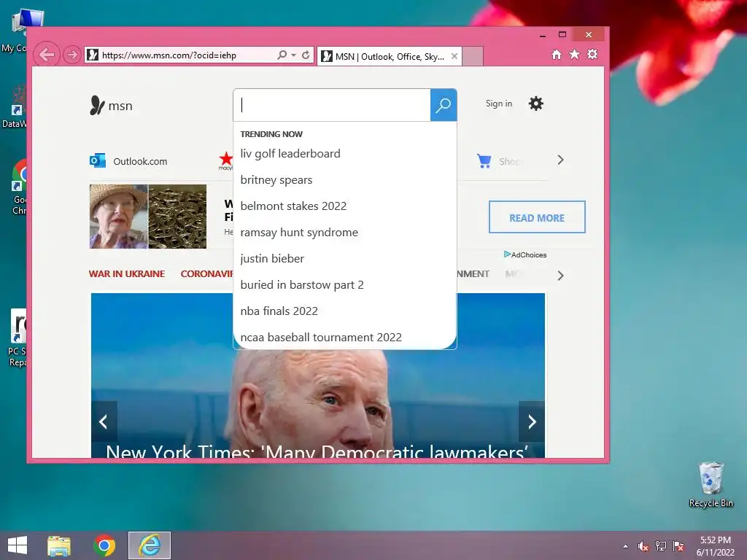Choose 'ramsay hunt syndrome' suggestion
The height and width of the screenshot is (560, 747).
(299, 233)
